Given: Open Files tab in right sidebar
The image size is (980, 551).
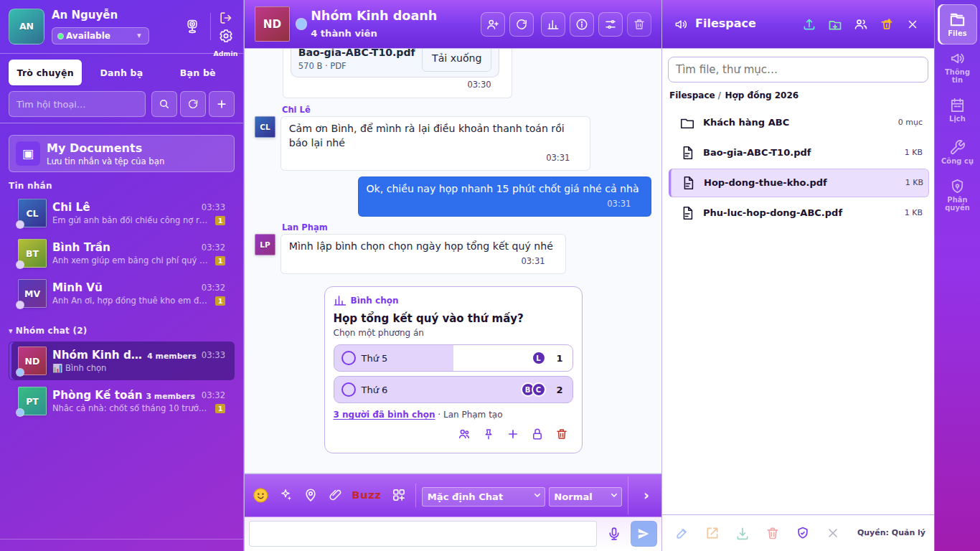Looking at the screenshot, I should (x=957, y=24).
